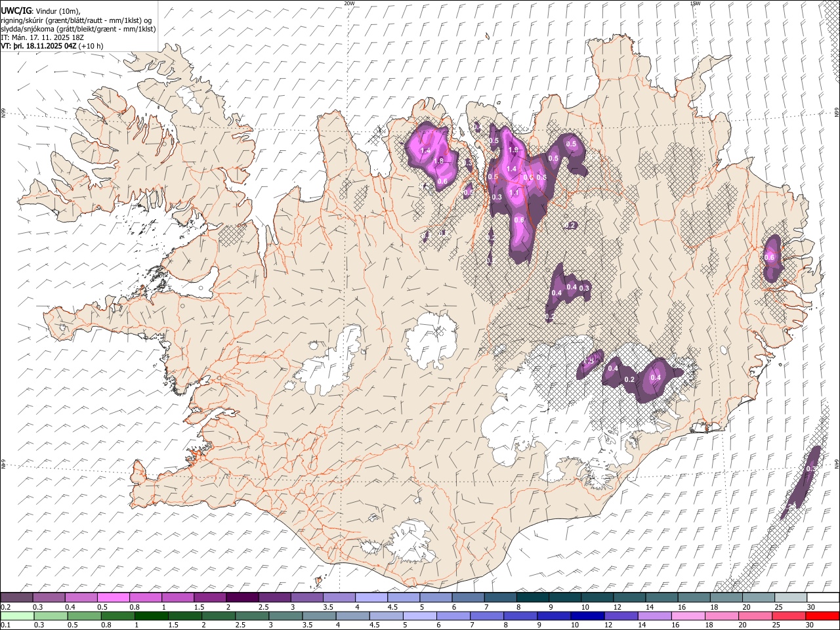The image size is (840, 630).
Task: Click the '20W' longitude label at top
Action: click(x=349, y=3)
